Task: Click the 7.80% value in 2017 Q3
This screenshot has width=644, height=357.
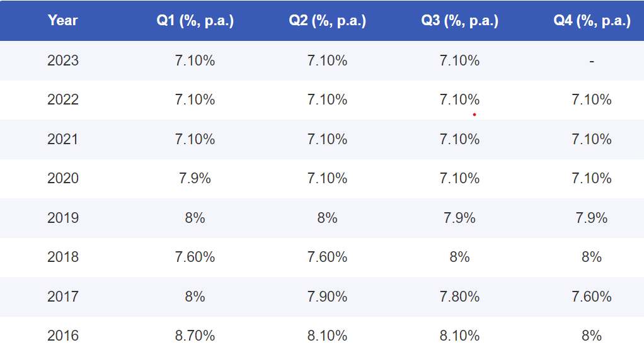Action: (460, 297)
